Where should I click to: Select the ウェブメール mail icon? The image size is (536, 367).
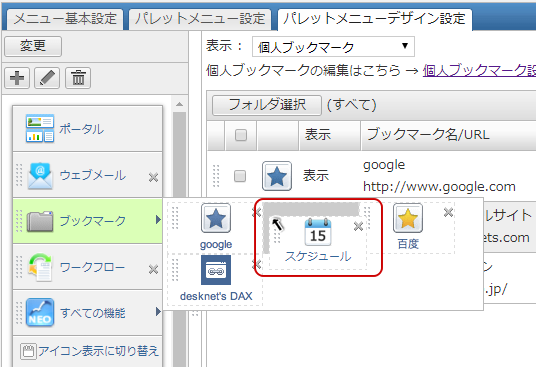pyautogui.click(x=40, y=176)
